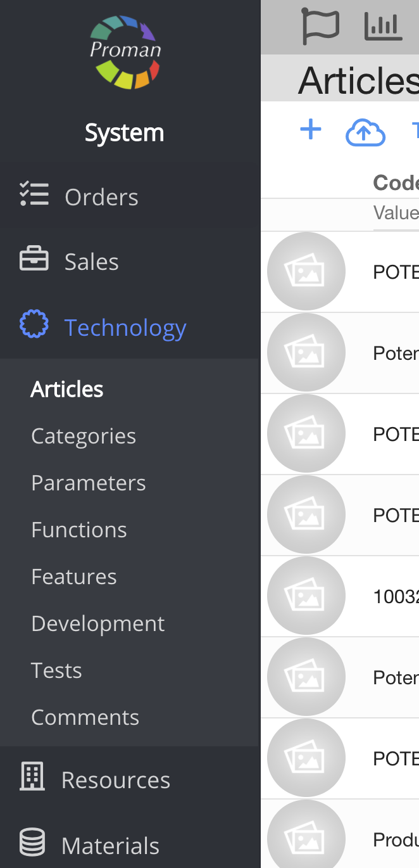Go to Functions submenu item
Image resolution: width=419 pixels, height=868 pixels.
[79, 530]
